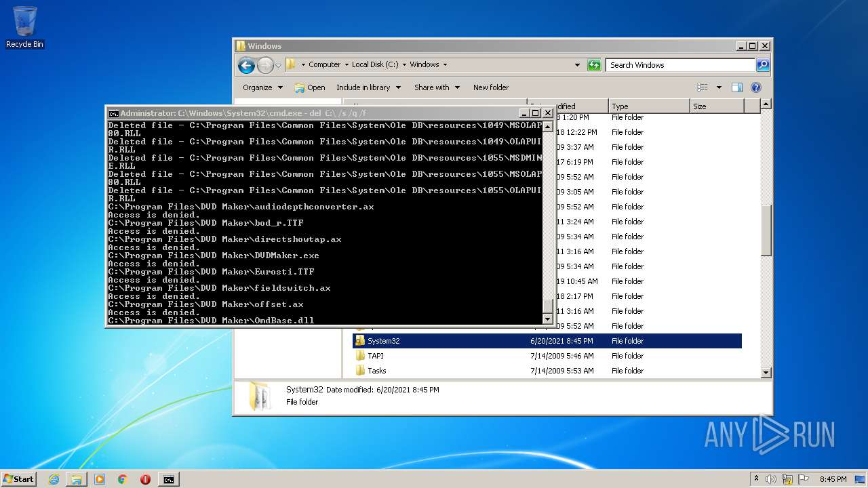Open the Share with menu
The height and width of the screenshot is (488, 868).
click(437, 87)
